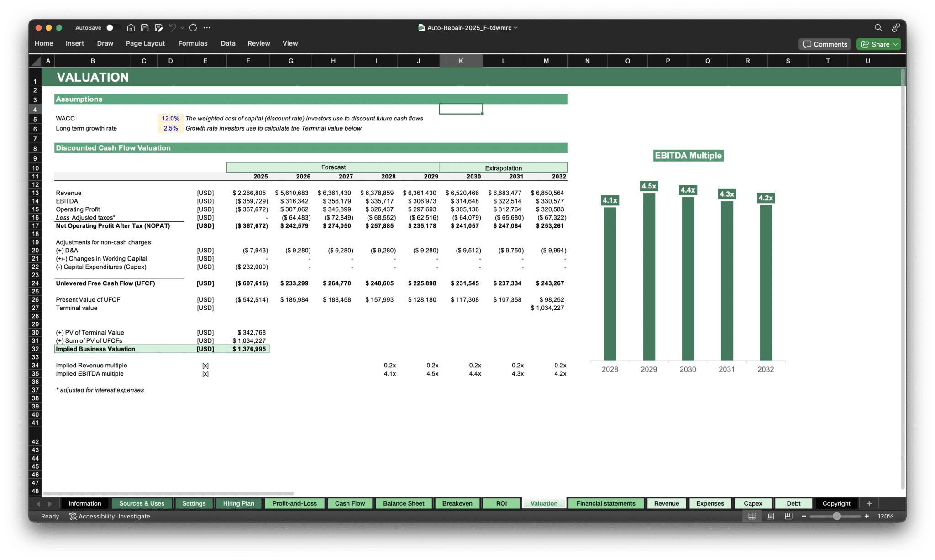Select row 32 header
Viewport: 935px width, 560px height.
coord(35,349)
